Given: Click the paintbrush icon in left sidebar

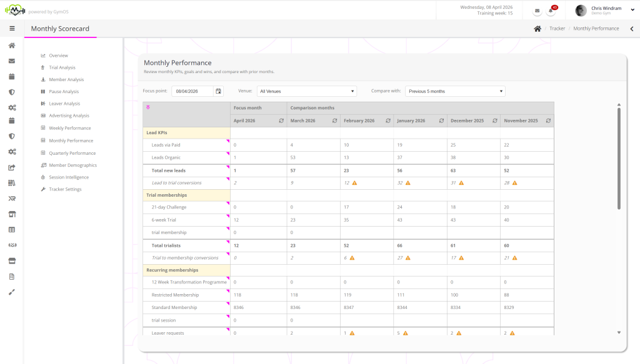Looking at the screenshot, I should coord(12,292).
